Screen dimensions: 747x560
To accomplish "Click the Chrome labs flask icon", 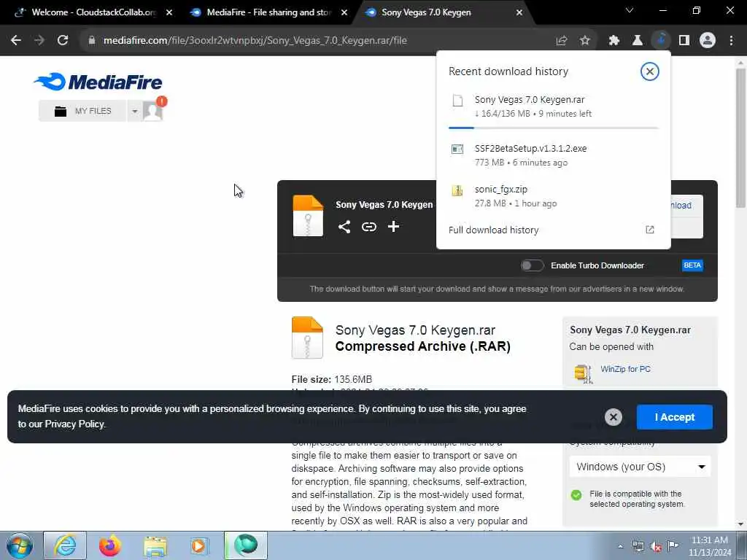I will pyautogui.click(x=638, y=41).
